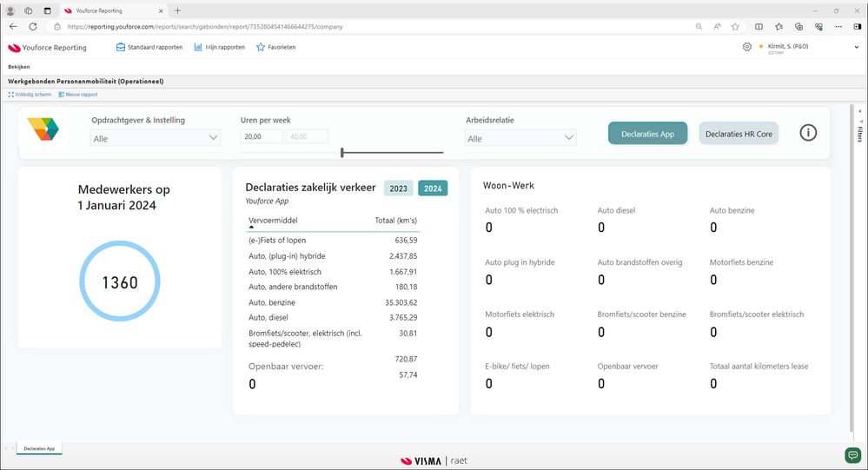The width and height of the screenshot is (868, 470).
Task: Select the Auto, andere brandstoffen row
Action: (333, 287)
